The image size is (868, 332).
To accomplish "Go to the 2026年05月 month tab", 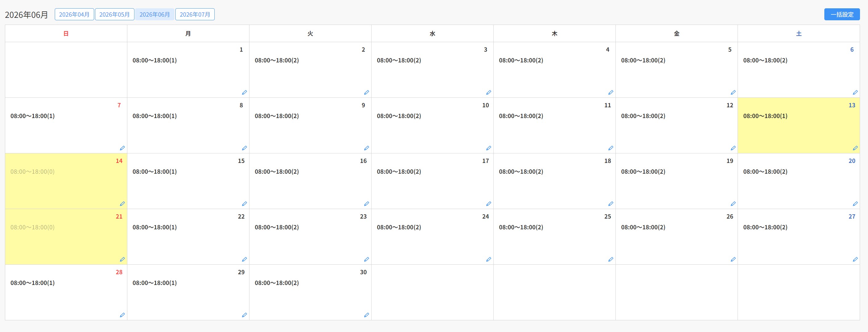I will [114, 14].
